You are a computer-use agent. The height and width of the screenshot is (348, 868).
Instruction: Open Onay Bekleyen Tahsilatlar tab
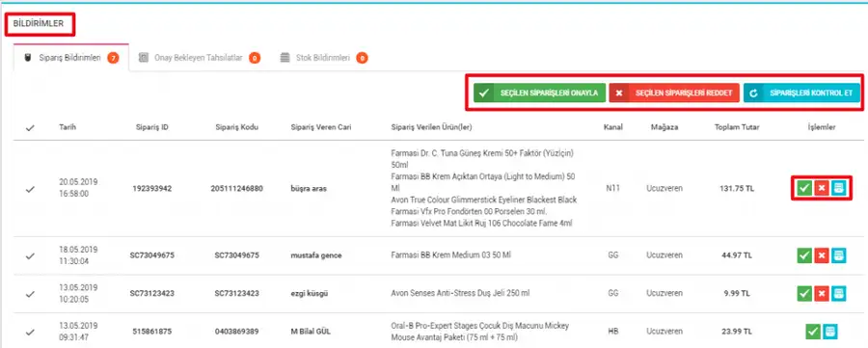tap(200, 58)
